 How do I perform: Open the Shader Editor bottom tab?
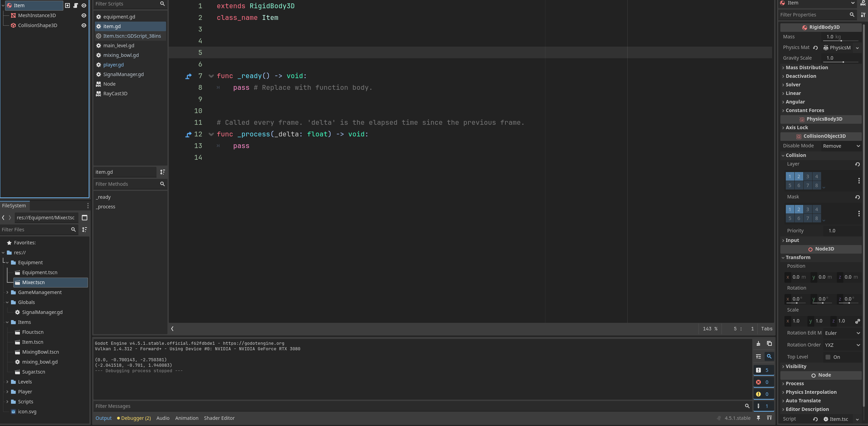coord(219,418)
